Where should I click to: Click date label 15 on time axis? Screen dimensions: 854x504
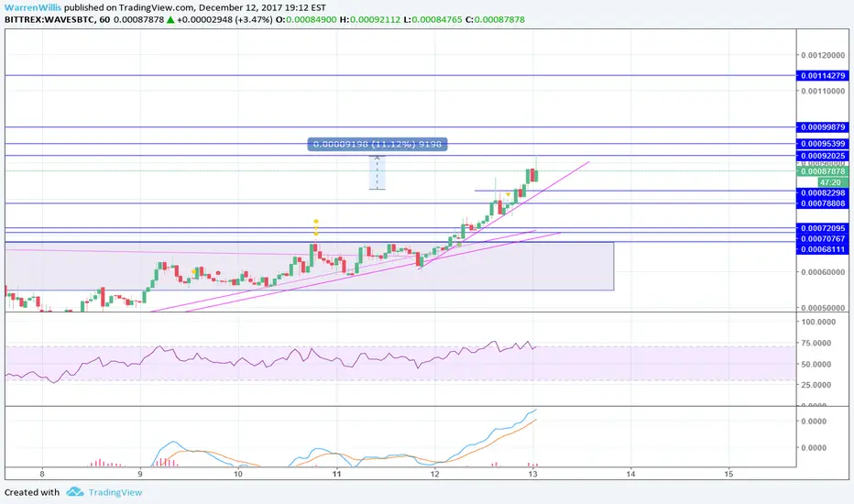(x=728, y=474)
